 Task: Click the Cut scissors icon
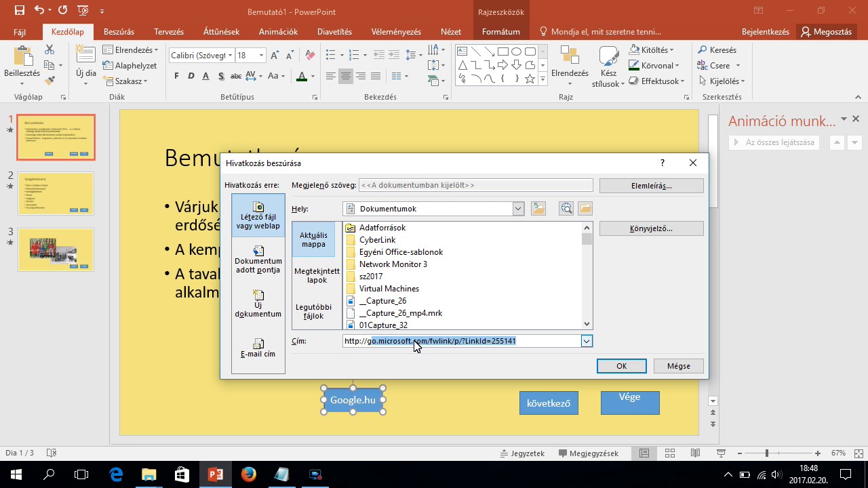tap(49, 49)
